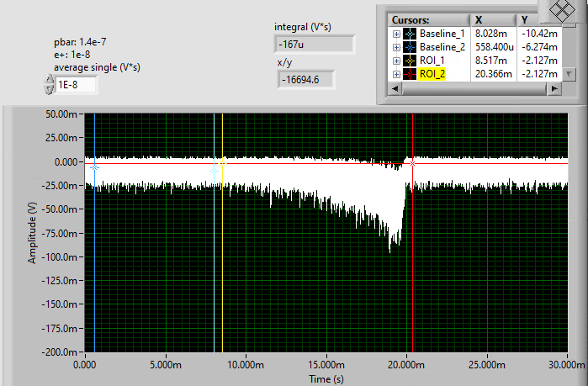Click the 0.000 time axis start label
Screen dimensions: 588x386
tap(85, 365)
